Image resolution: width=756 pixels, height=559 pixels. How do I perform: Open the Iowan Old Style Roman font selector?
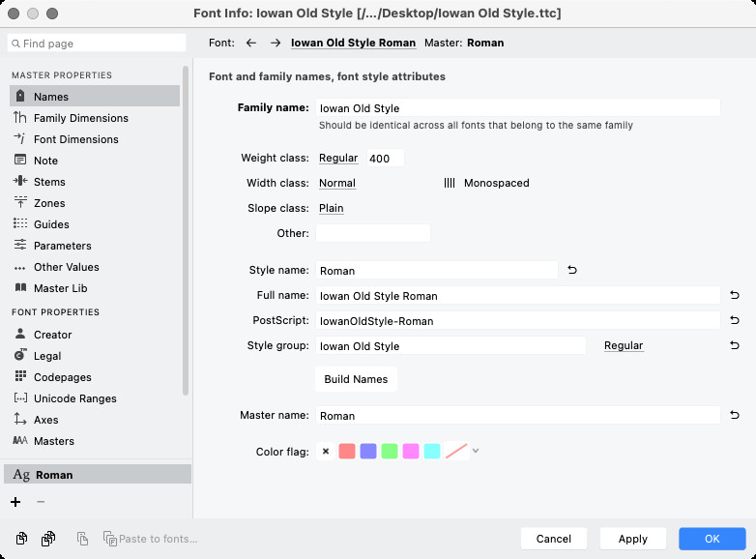coord(353,43)
